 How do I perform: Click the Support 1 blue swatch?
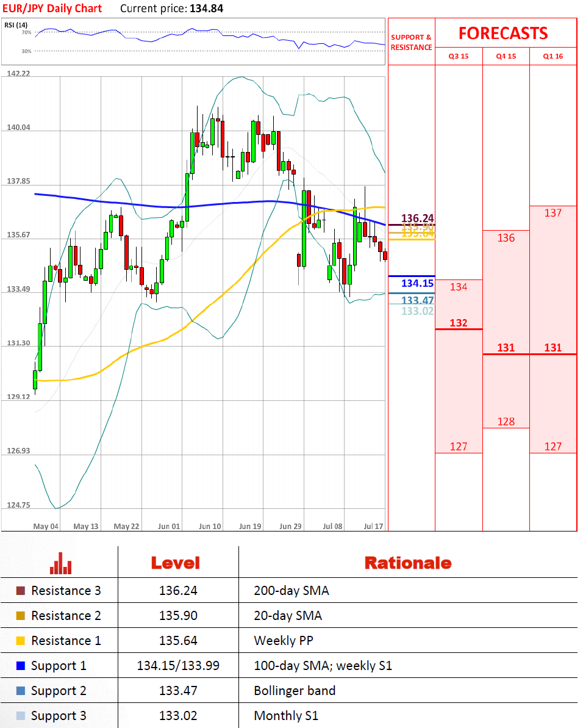(x=20, y=666)
